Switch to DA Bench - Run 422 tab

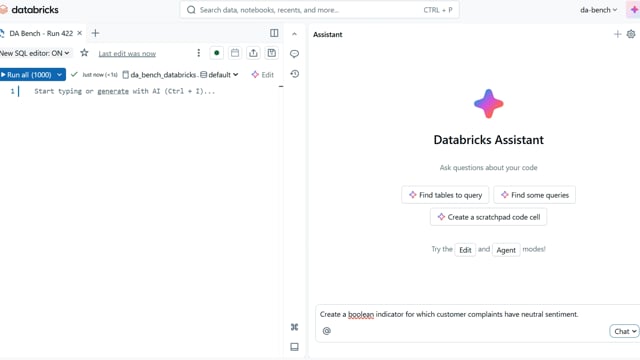[41, 33]
